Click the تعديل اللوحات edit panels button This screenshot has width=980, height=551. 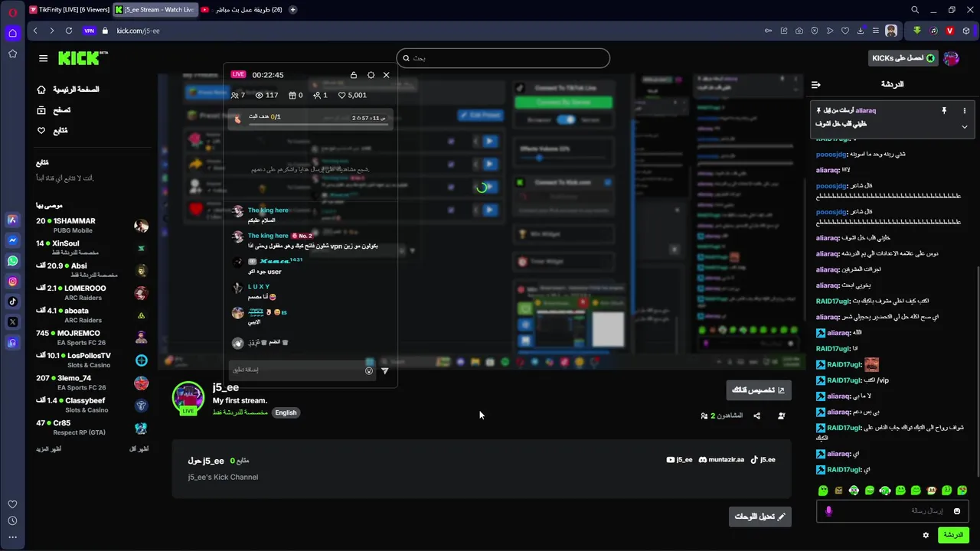click(x=760, y=517)
